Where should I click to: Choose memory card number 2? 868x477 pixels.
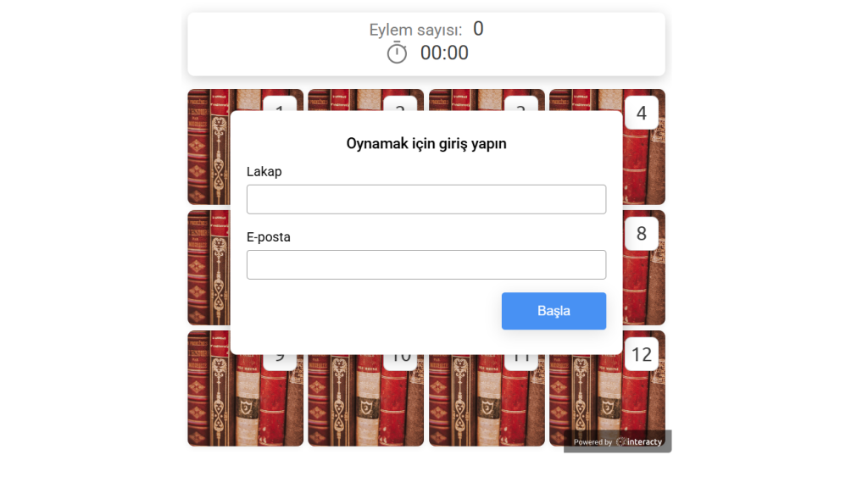[x=366, y=100]
